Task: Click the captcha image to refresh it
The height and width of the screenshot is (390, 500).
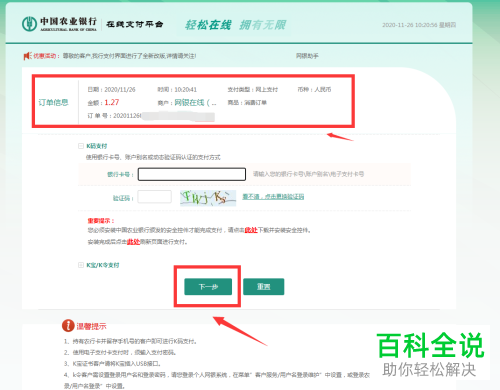Action: point(208,198)
